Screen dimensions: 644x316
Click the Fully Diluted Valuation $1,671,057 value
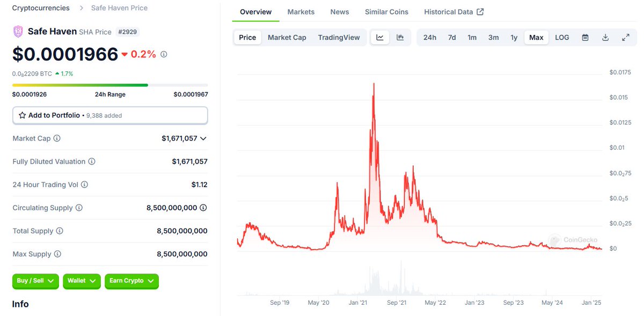pyautogui.click(x=189, y=161)
